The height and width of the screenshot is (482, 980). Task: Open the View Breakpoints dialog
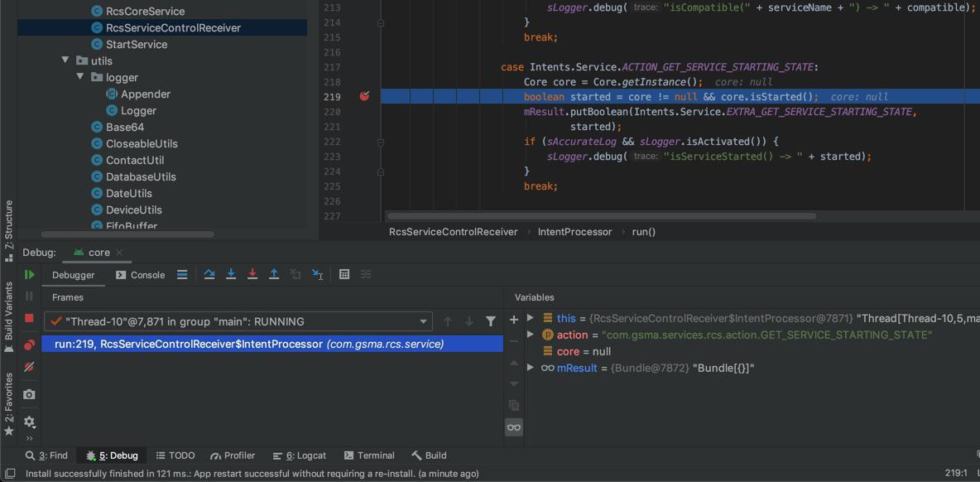tap(29, 345)
